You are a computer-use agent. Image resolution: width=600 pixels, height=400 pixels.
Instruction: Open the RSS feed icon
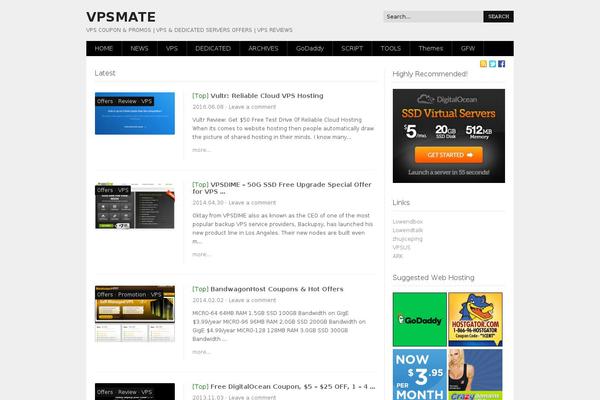pyautogui.click(x=483, y=64)
